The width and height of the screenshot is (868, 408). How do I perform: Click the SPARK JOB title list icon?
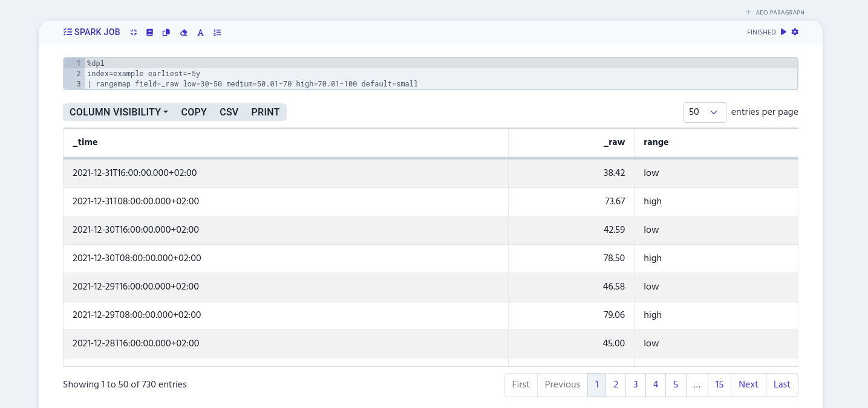click(67, 32)
